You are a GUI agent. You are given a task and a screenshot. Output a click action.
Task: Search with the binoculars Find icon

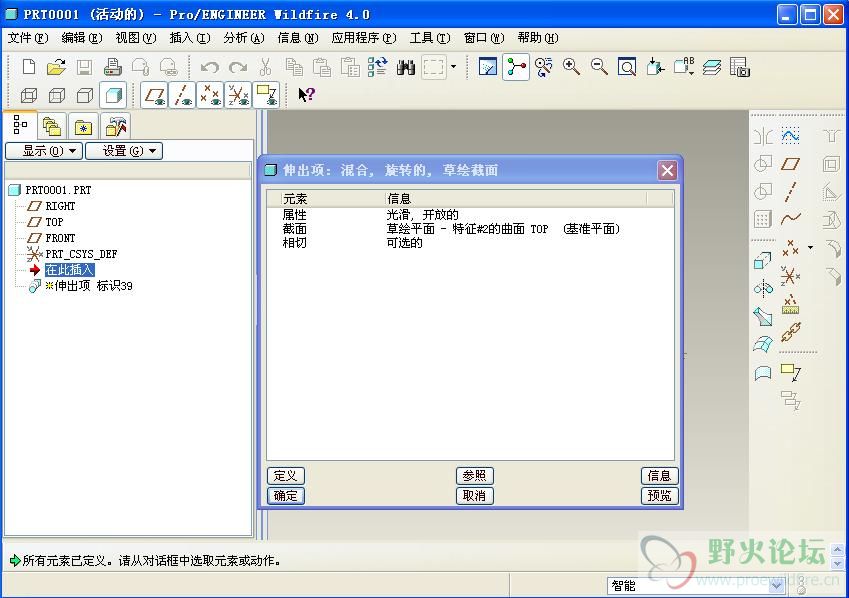(x=406, y=67)
